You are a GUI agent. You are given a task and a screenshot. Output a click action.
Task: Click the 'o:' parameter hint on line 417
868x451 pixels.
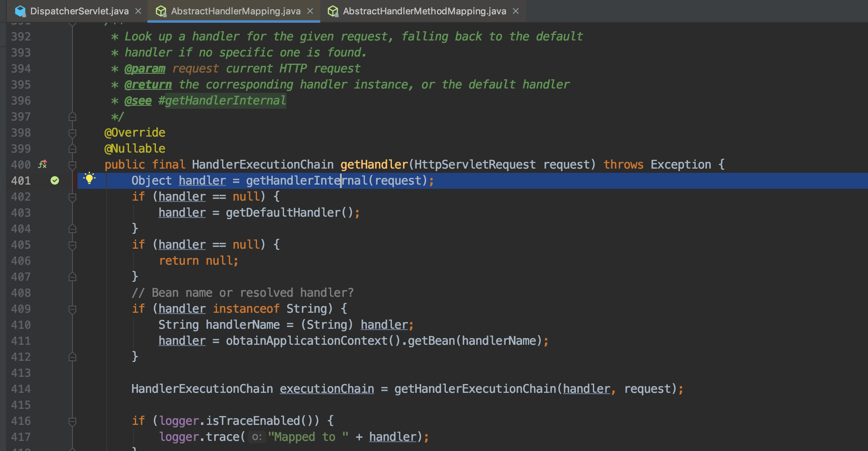257,437
